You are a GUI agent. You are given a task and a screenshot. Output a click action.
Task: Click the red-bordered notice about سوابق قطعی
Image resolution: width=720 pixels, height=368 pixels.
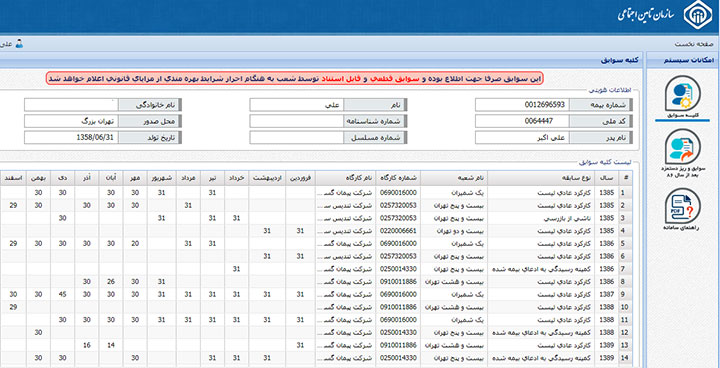point(294,79)
